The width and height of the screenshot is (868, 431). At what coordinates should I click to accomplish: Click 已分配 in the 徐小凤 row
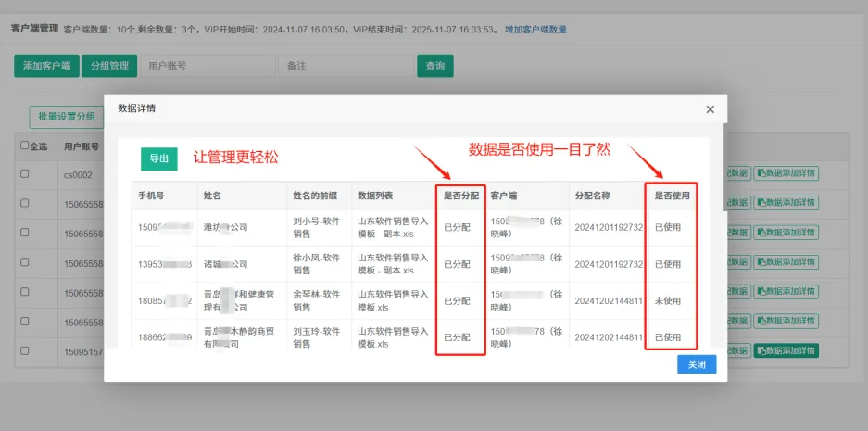pyautogui.click(x=457, y=264)
